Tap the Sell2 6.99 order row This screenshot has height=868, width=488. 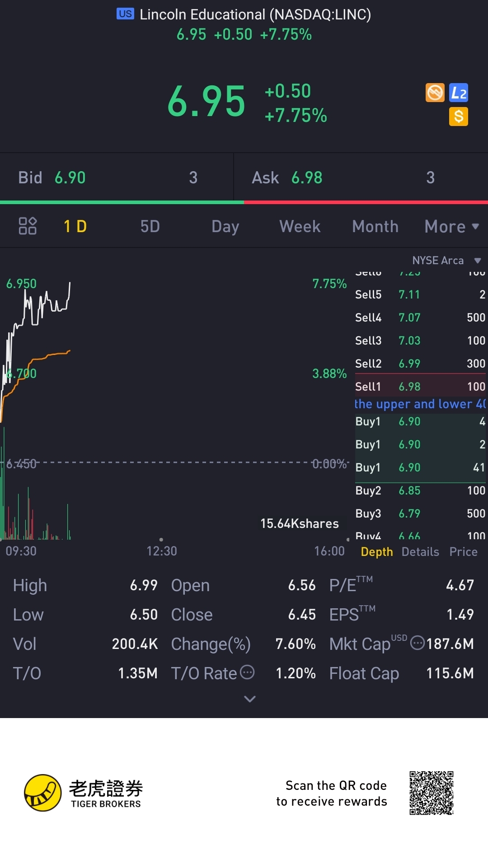420,364
